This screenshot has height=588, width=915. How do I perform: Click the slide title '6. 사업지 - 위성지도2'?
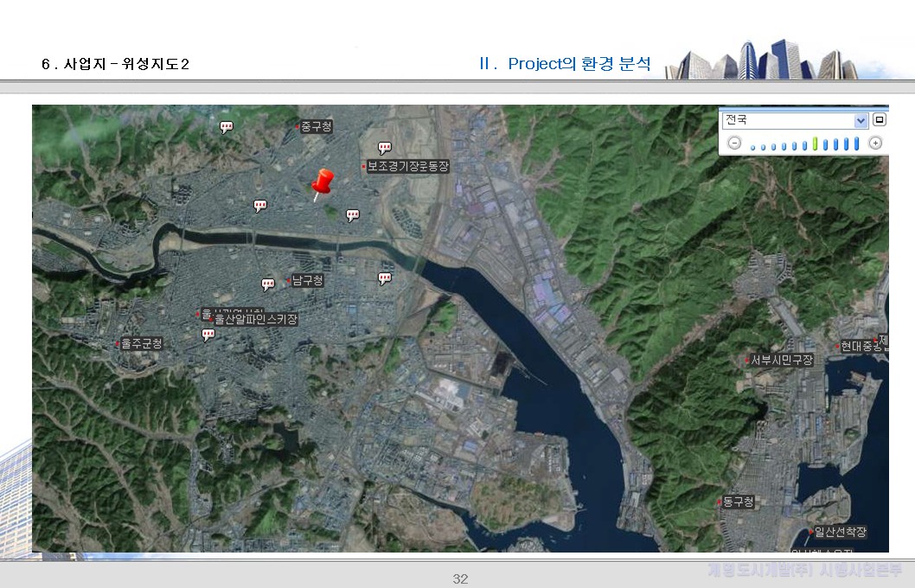116,64
